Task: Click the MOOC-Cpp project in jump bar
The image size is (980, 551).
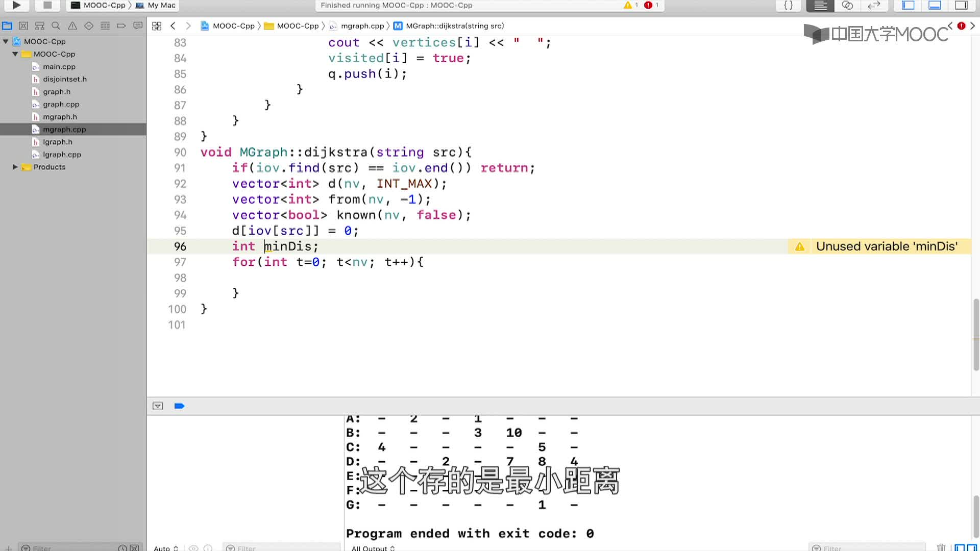Action: 228,26
